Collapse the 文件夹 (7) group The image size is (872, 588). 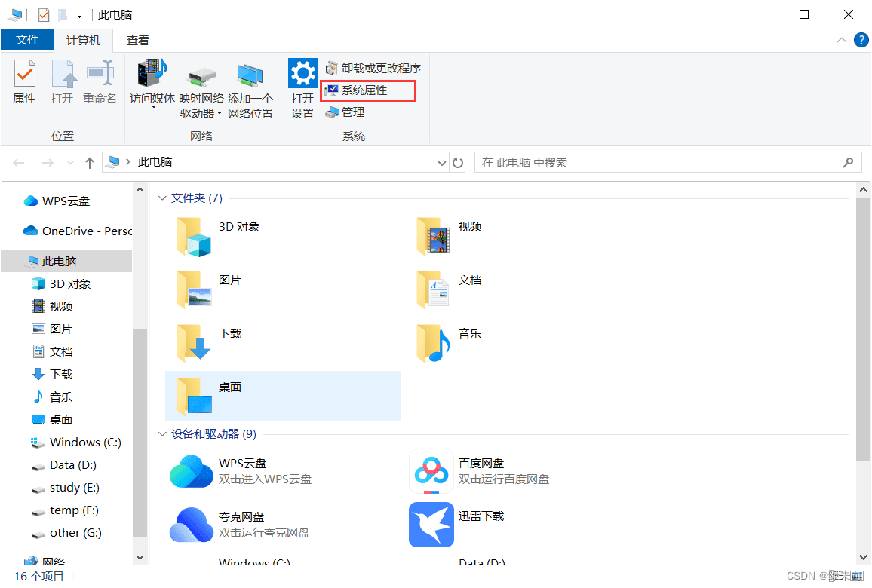pyautogui.click(x=162, y=198)
